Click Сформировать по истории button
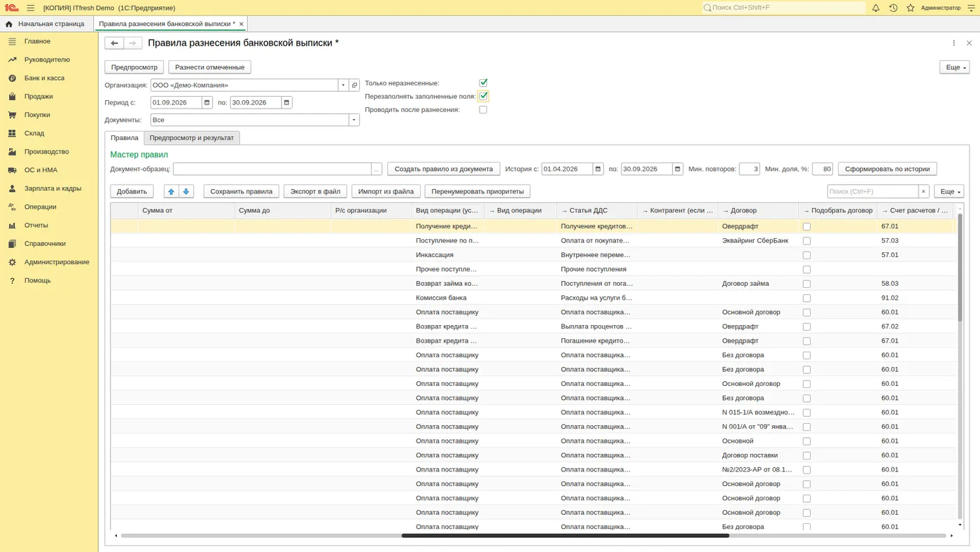This screenshot has width=980, height=552. pos(888,169)
